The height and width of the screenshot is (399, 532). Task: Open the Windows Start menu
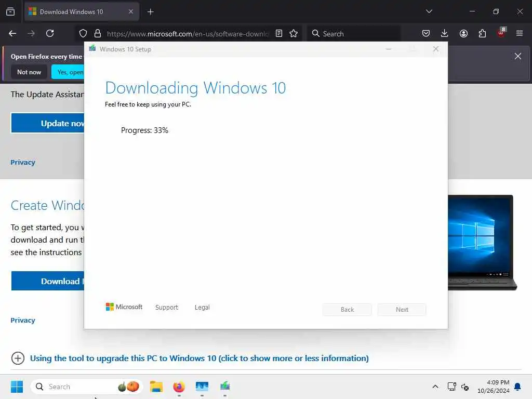pyautogui.click(x=17, y=387)
